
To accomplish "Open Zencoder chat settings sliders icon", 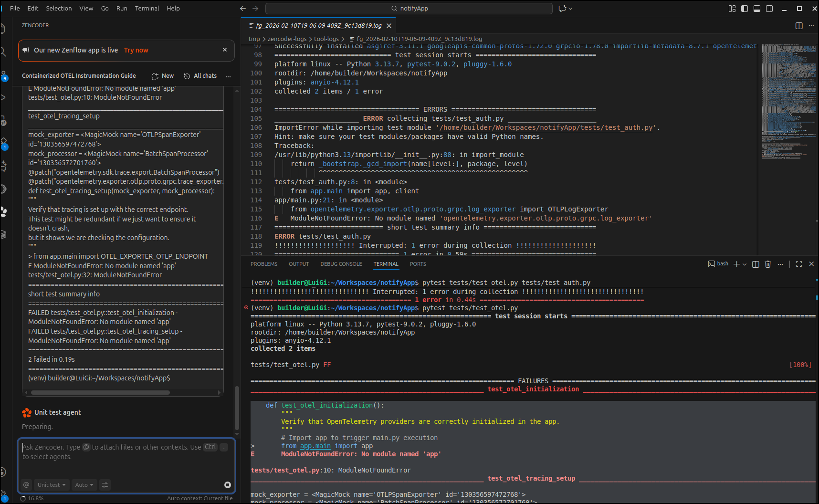I will point(105,485).
